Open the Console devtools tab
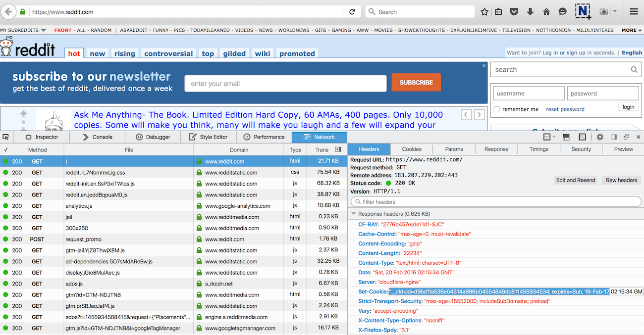The image size is (644, 335). coord(98,137)
